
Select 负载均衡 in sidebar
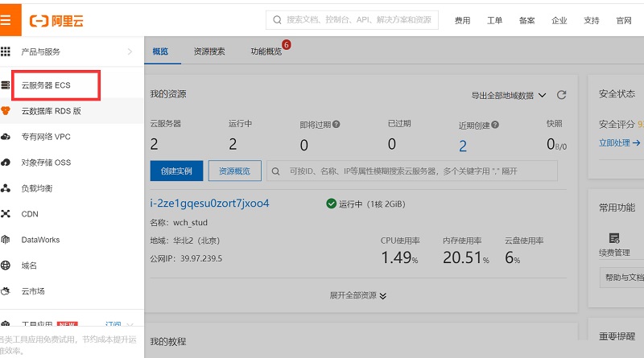tap(37, 188)
